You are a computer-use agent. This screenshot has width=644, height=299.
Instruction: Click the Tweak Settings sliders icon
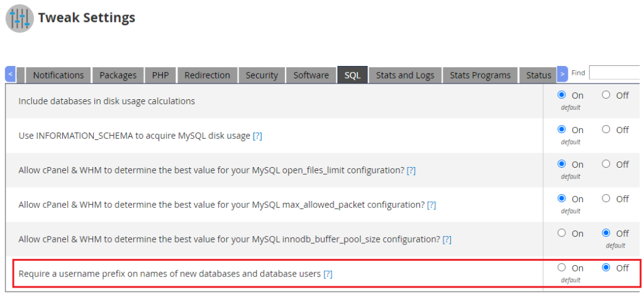19,18
